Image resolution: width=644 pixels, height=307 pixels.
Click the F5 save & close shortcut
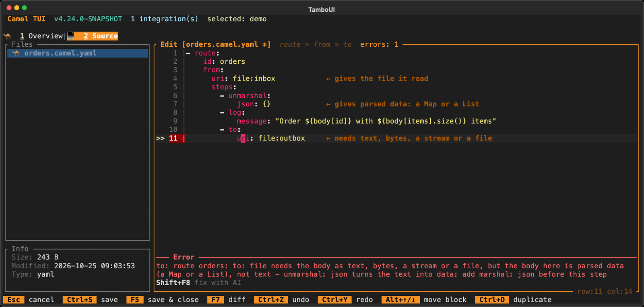coord(163,300)
